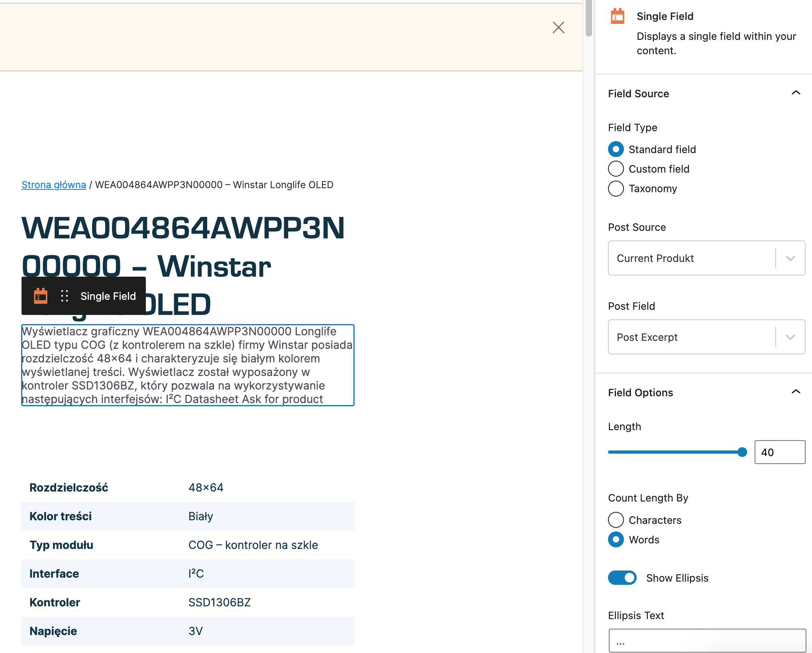Click the Single Field icon in sidebar header
The width and height of the screenshot is (812, 653).
point(618,16)
